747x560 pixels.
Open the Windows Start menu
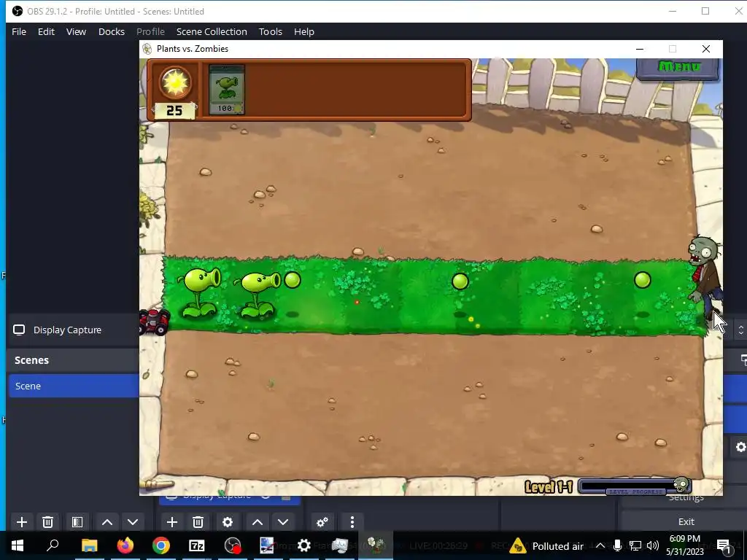[18, 545]
